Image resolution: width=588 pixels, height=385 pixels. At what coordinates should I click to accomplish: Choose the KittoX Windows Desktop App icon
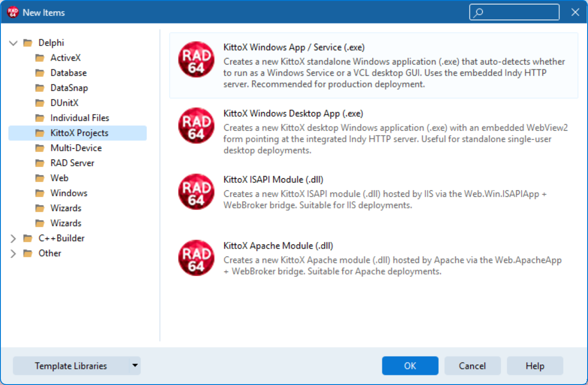(x=196, y=125)
